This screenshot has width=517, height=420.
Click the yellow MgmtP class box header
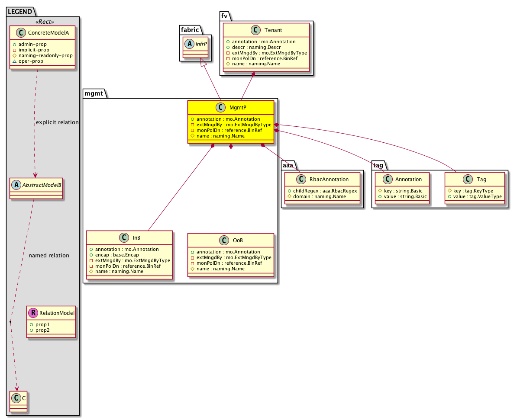click(230, 108)
